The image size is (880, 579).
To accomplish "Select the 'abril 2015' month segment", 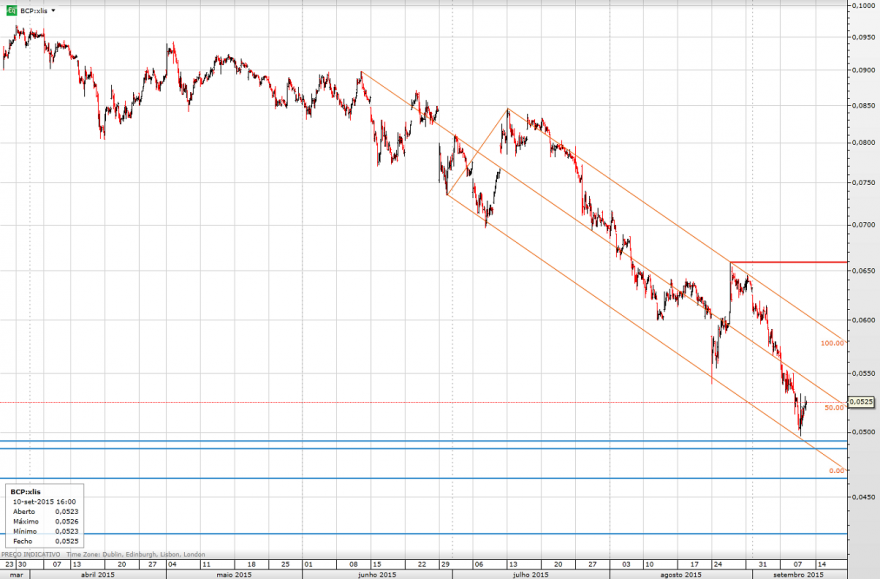I will coord(98,575).
